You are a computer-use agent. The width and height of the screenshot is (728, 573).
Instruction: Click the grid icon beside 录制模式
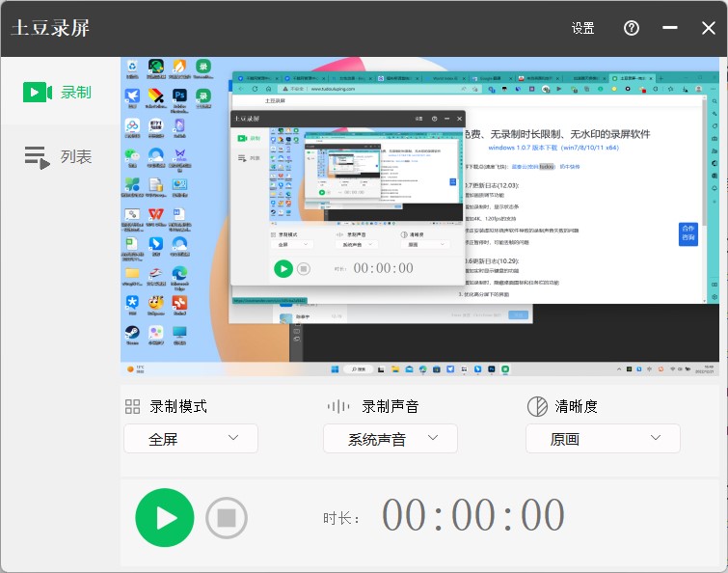[132, 406]
